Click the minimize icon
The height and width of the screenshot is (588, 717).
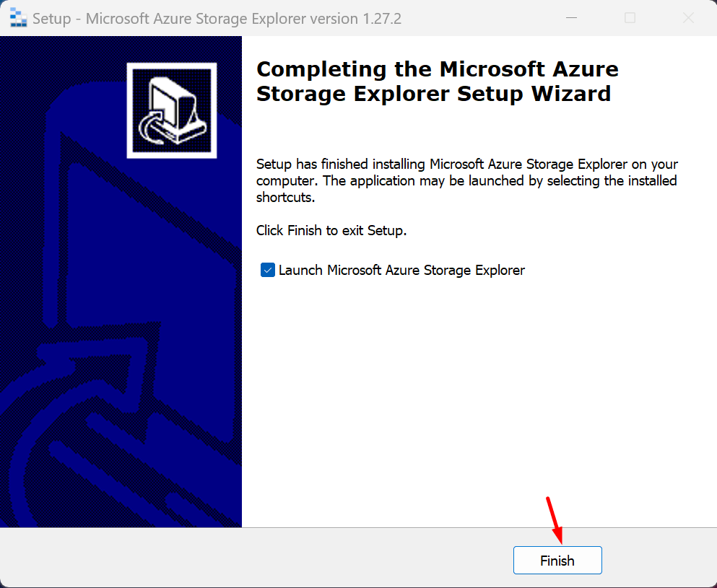(x=571, y=17)
